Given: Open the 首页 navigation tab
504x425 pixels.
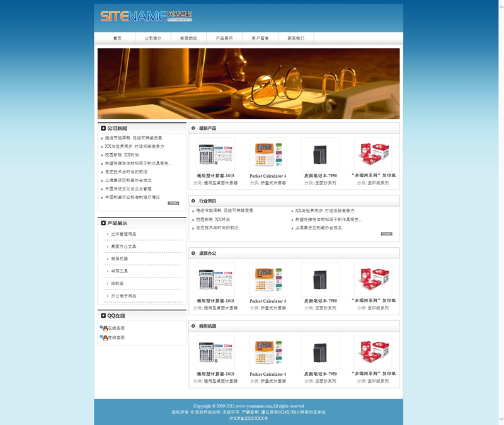Looking at the screenshot, I should (117, 38).
